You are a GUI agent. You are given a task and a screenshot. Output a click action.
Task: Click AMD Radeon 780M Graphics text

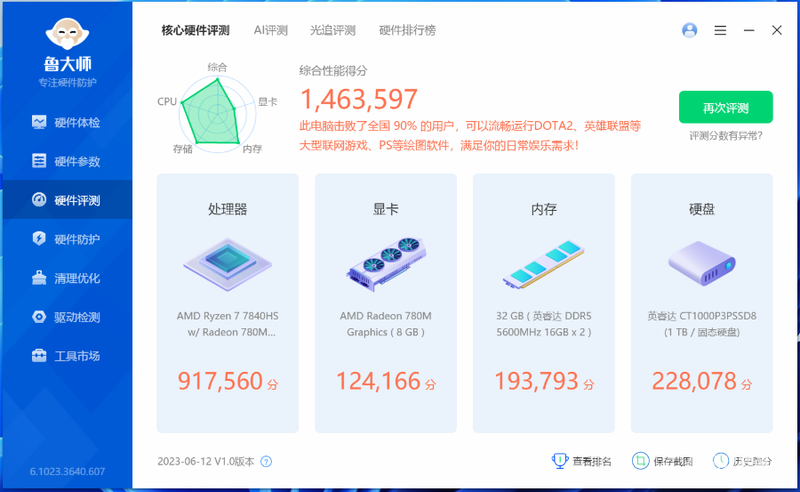coord(386,324)
